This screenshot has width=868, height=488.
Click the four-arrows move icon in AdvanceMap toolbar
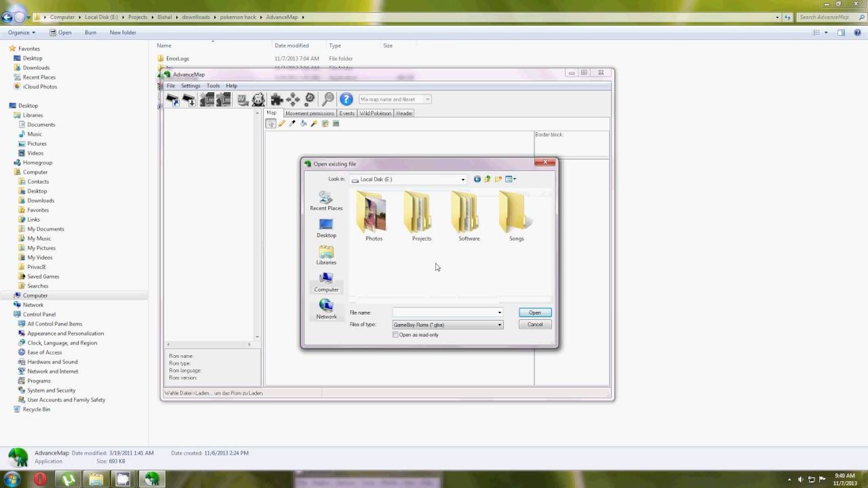coord(293,100)
